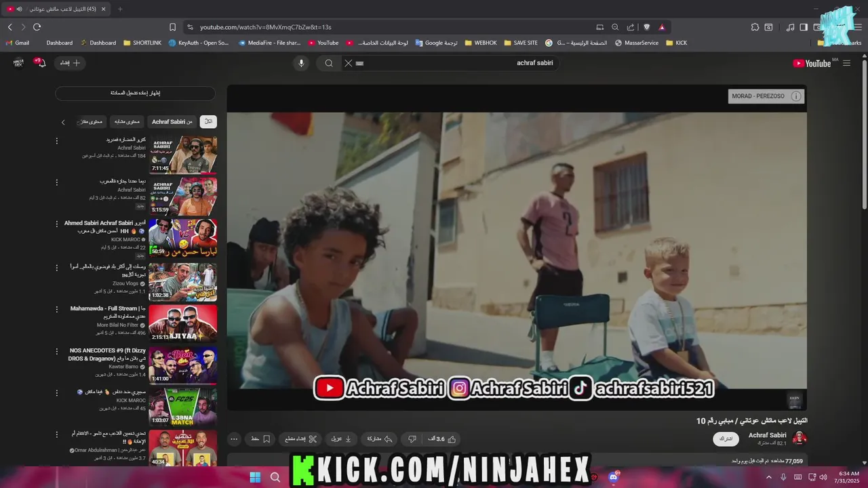
Task: Like the video with thumbs up 3.6
Action: [x=441, y=439]
